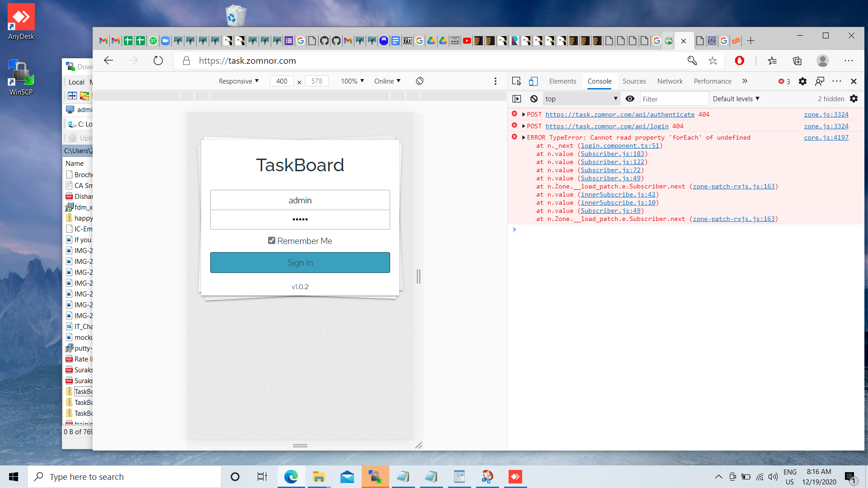Rotate the responsive viewport orientation

click(420, 81)
